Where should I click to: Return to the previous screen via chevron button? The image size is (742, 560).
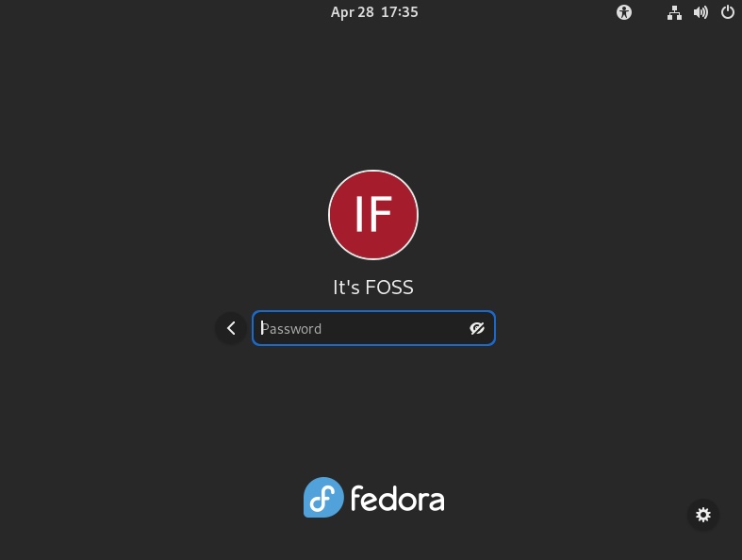231,328
